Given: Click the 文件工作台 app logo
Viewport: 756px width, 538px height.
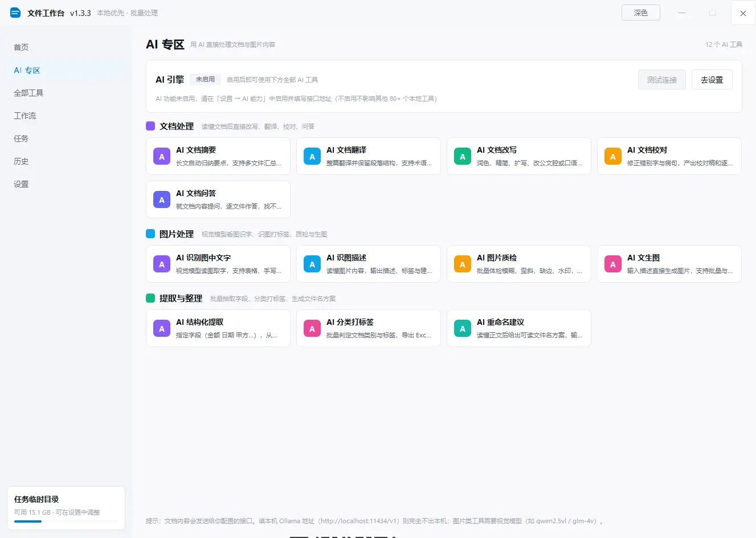Looking at the screenshot, I should pos(15,13).
